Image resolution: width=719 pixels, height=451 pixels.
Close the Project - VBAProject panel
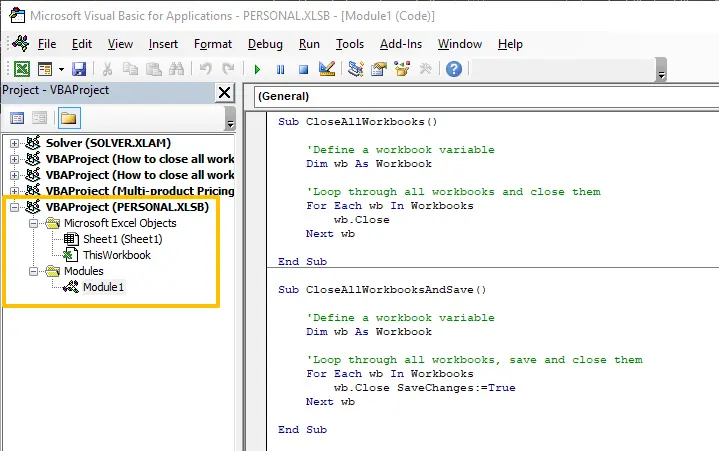[224, 92]
